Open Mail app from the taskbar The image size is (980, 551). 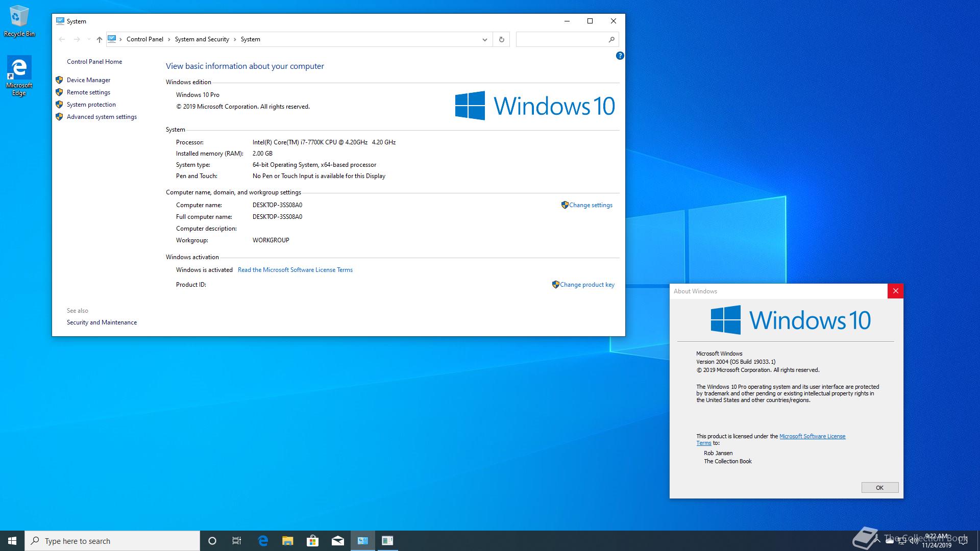click(337, 541)
